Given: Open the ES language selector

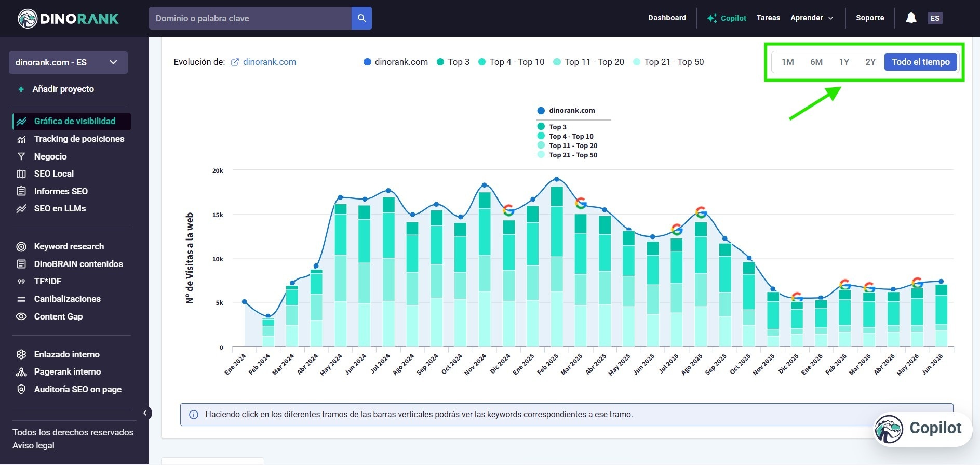Looking at the screenshot, I should pos(935,18).
